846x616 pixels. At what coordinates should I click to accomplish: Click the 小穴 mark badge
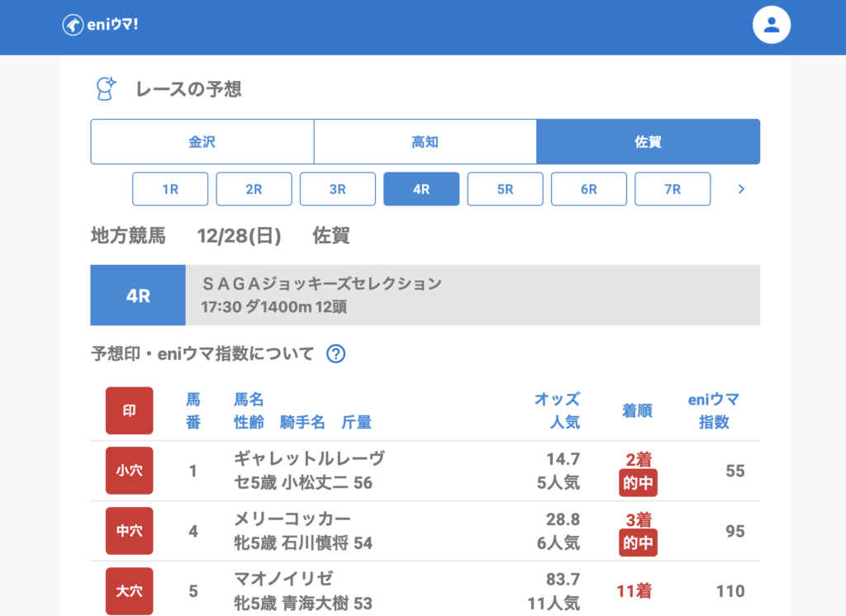pos(129,471)
